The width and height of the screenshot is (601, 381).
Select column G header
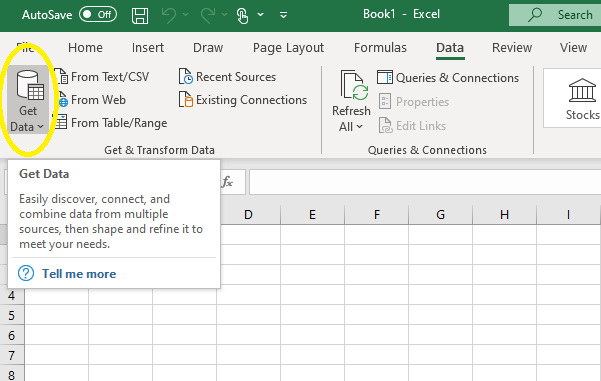(x=441, y=215)
